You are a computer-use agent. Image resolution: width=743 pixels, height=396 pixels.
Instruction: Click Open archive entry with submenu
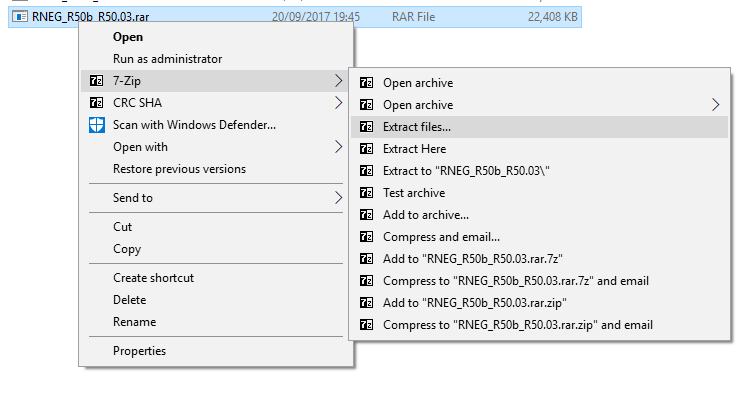coord(539,104)
